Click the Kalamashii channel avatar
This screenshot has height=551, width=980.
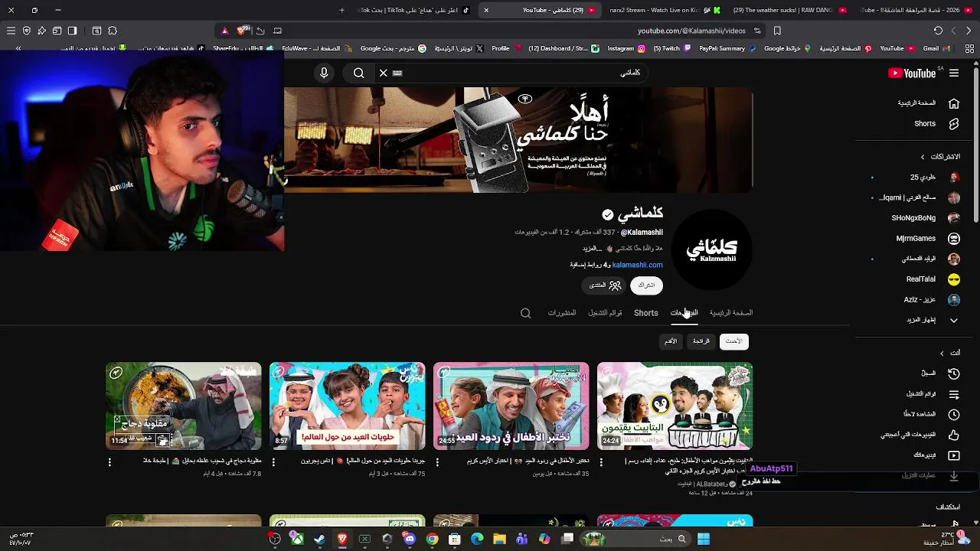[711, 249]
